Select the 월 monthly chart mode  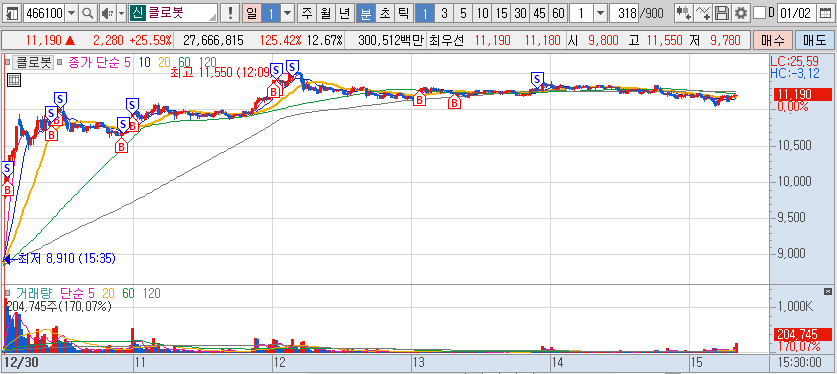(326, 13)
